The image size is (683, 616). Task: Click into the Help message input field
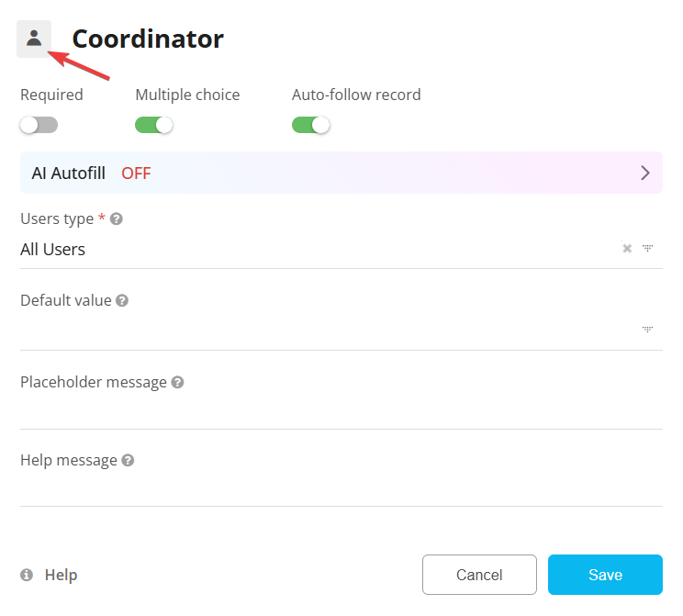(341, 488)
